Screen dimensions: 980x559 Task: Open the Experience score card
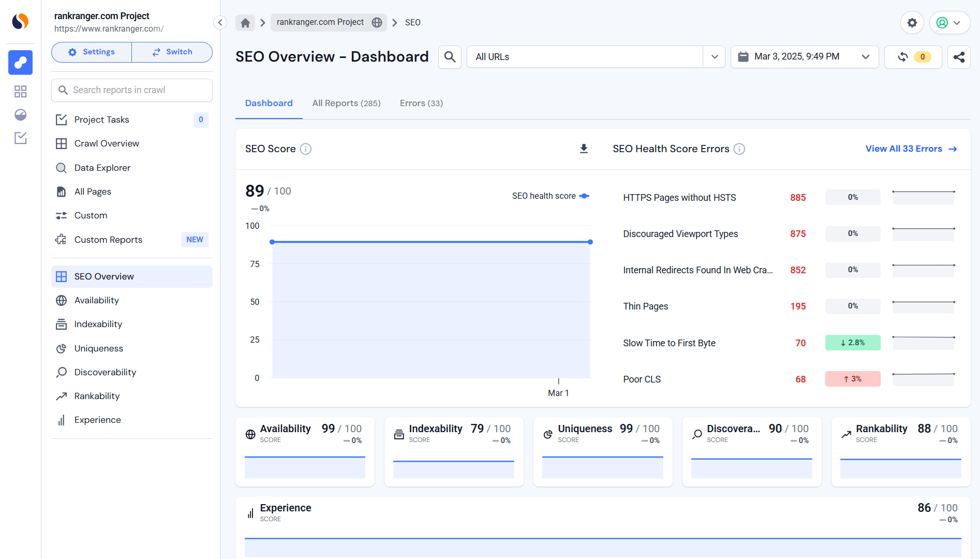[603, 528]
